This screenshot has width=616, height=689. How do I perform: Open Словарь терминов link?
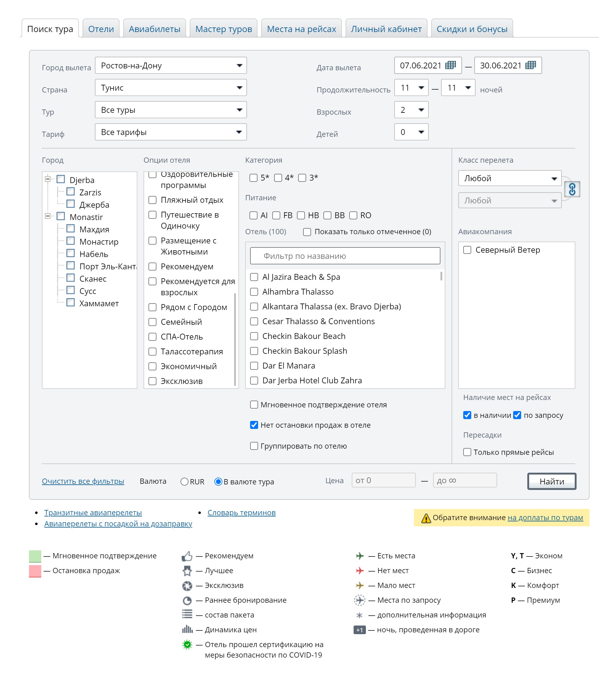pos(241,513)
